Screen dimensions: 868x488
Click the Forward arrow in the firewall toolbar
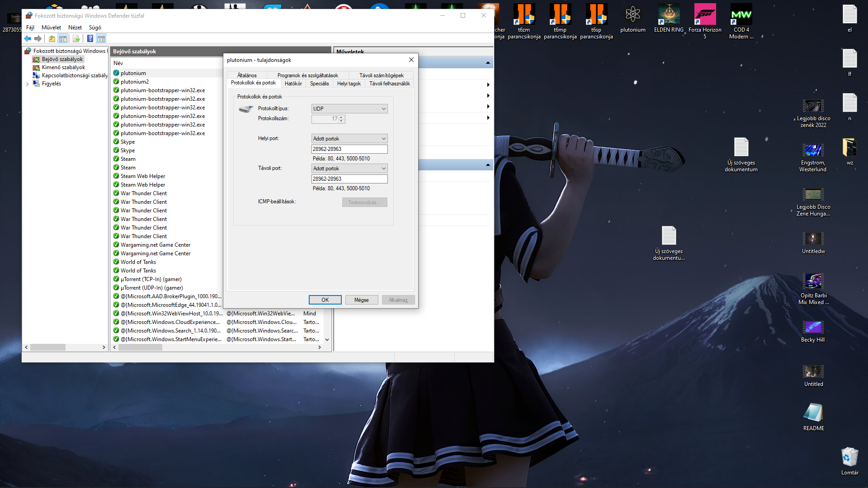tap(38, 39)
